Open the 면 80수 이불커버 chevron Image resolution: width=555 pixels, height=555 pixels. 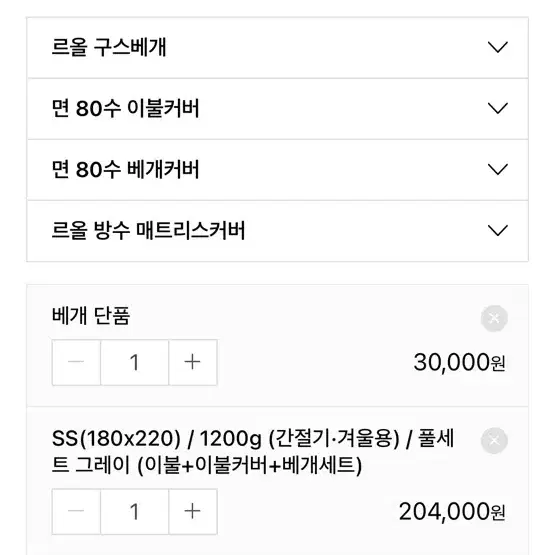[x=498, y=108]
